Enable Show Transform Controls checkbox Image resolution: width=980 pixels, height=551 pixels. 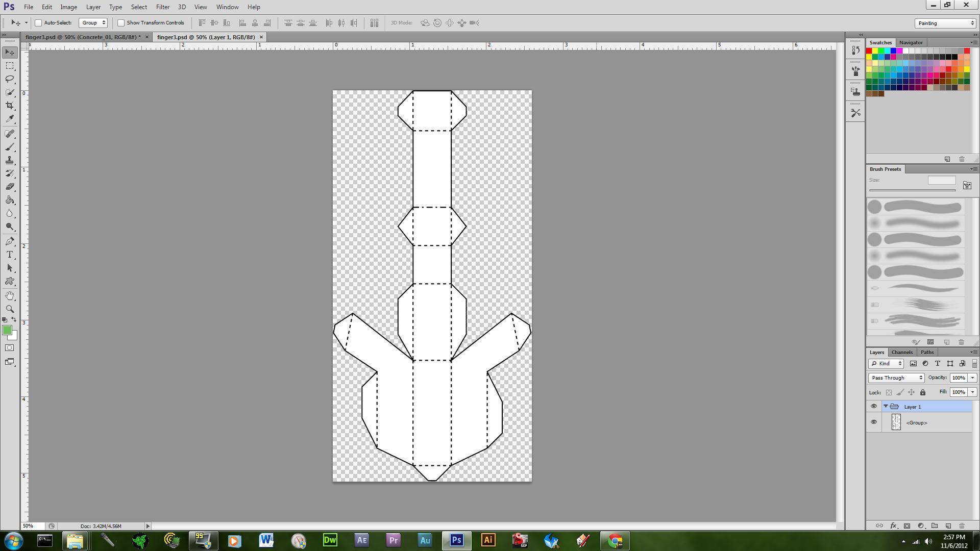point(121,23)
